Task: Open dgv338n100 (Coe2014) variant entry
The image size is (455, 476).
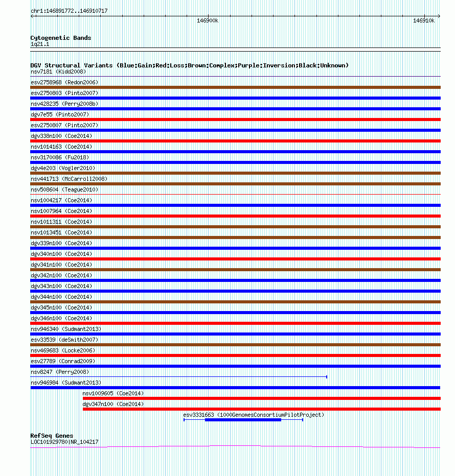Action: 61,136
